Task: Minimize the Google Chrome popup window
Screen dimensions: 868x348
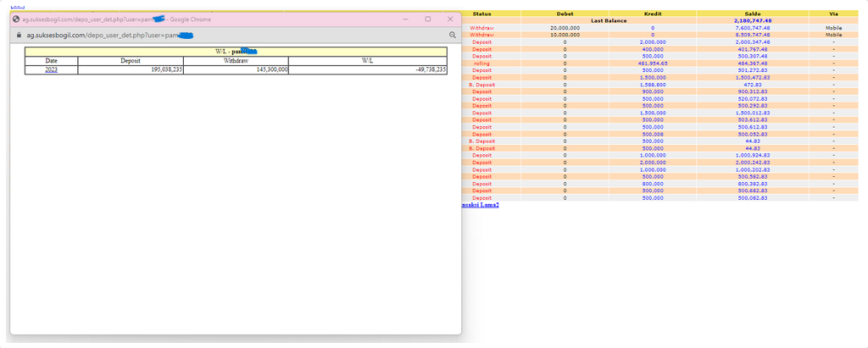Action: [x=406, y=19]
